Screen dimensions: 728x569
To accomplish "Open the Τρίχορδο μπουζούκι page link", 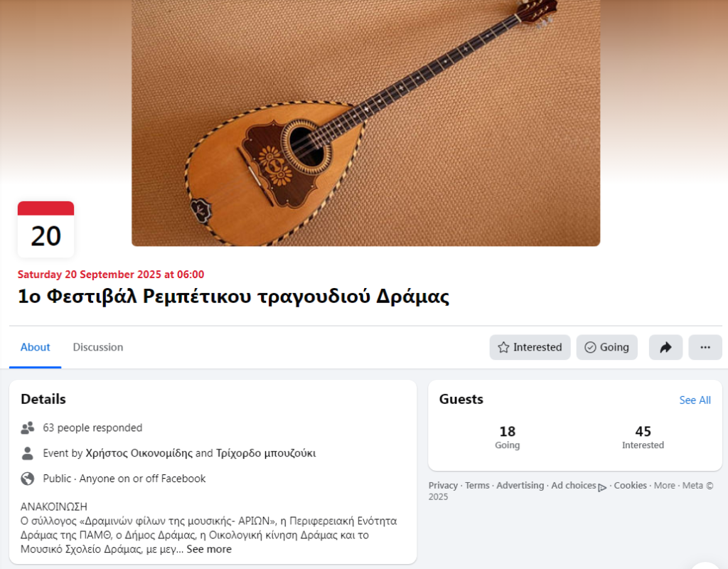I will pos(266,453).
